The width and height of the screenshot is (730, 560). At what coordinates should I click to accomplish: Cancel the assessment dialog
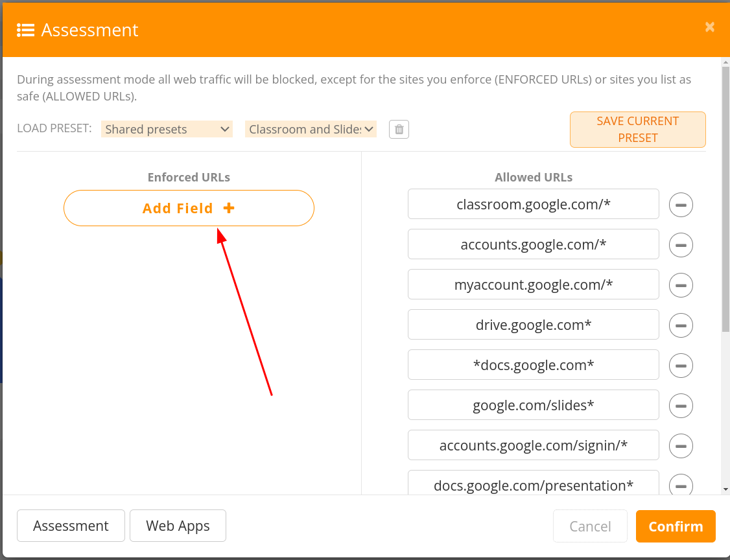point(590,526)
